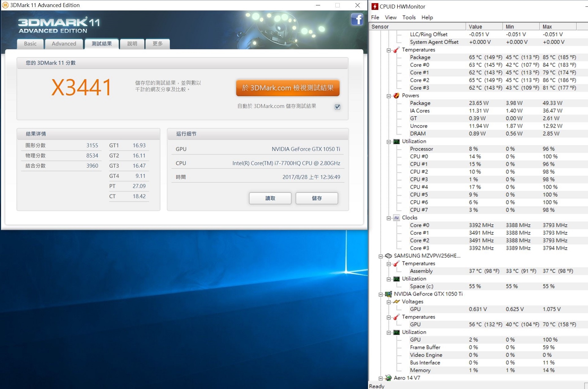Collapse the CPU Temperatures node
Screen dimensions: 588x389
(388, 50)
